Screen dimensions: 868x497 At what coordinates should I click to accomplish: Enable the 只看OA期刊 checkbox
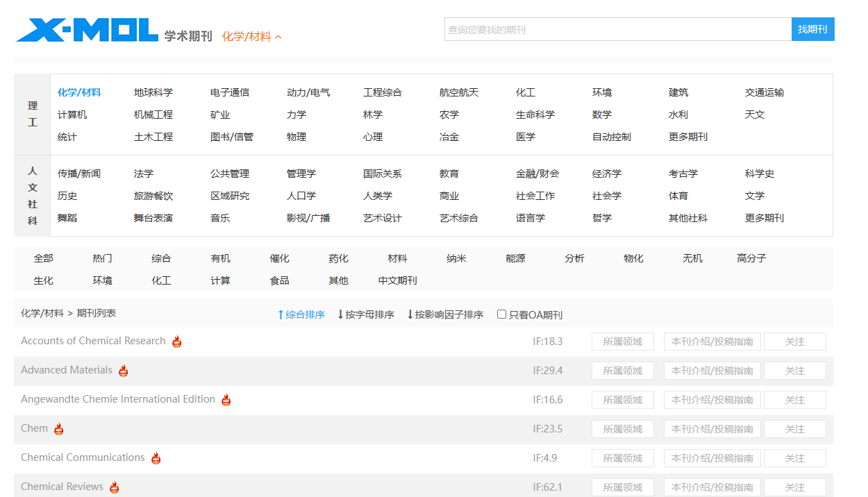[501, 314]
